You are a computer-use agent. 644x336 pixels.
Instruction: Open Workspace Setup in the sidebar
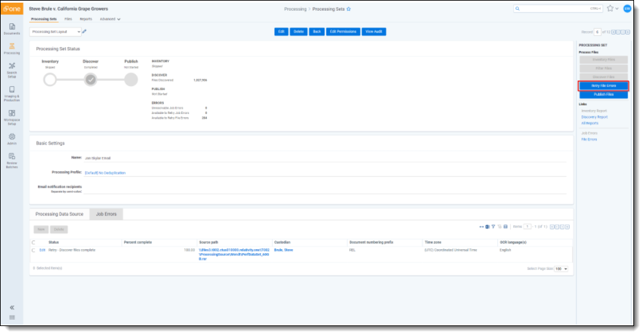click(12, 117)
